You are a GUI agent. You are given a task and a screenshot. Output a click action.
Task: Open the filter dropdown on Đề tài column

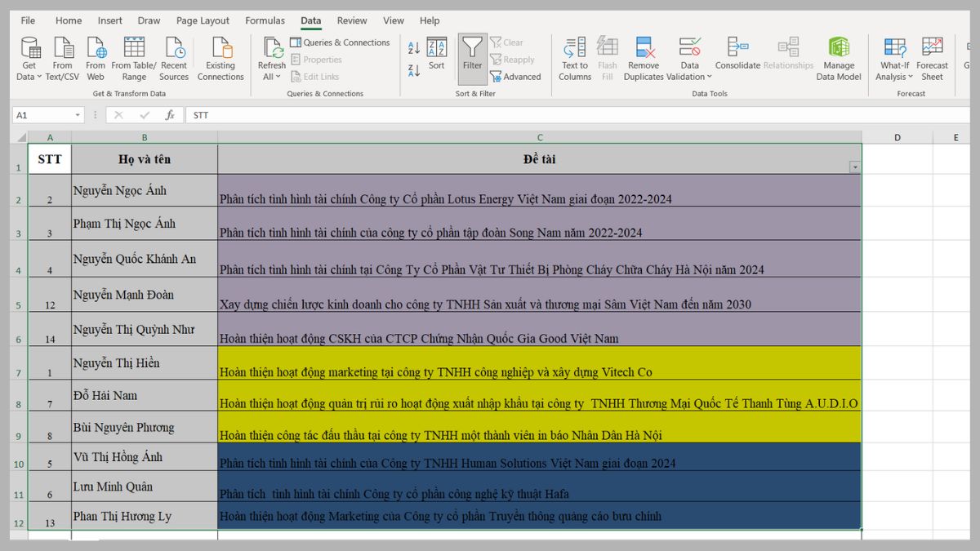coord(854,166)
